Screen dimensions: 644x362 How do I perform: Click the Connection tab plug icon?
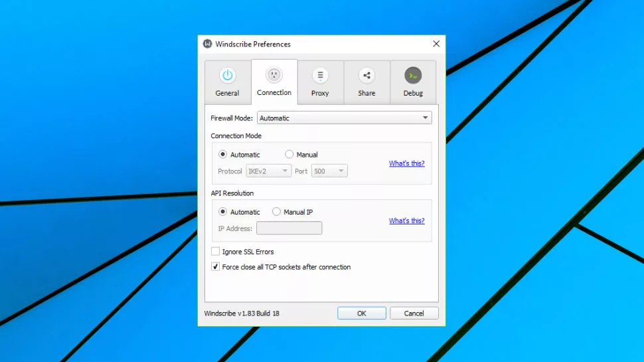coord(274,75)
